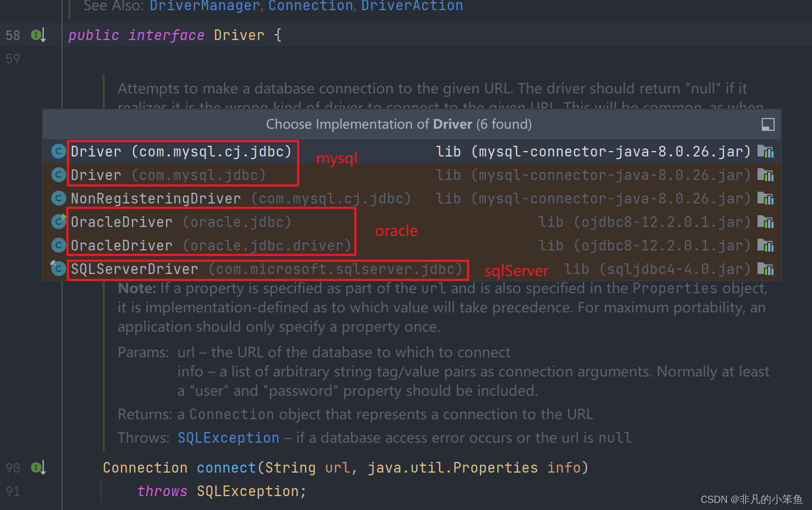Click the 'Connection' return type on line 90
This screenshot has width=812, height=510.
pyautogui.click(x=145, y=468)
